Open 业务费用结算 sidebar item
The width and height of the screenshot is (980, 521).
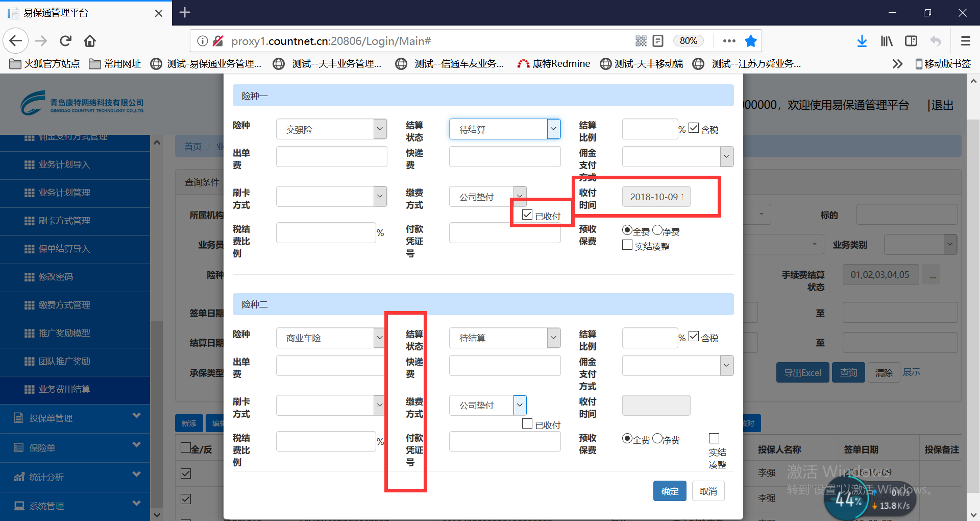point(75,390)
